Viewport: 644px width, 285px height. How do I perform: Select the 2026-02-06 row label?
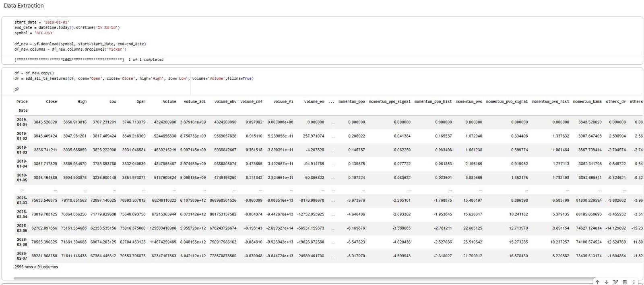pos(22,242)
